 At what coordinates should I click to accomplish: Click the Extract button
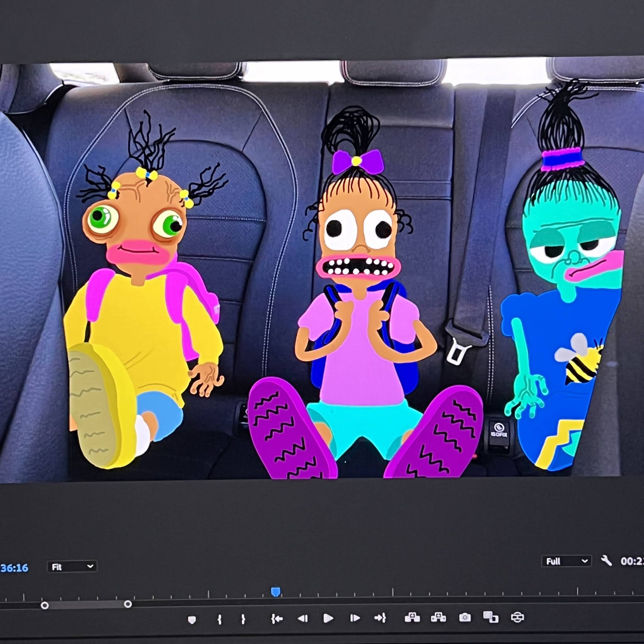[438, 618]
